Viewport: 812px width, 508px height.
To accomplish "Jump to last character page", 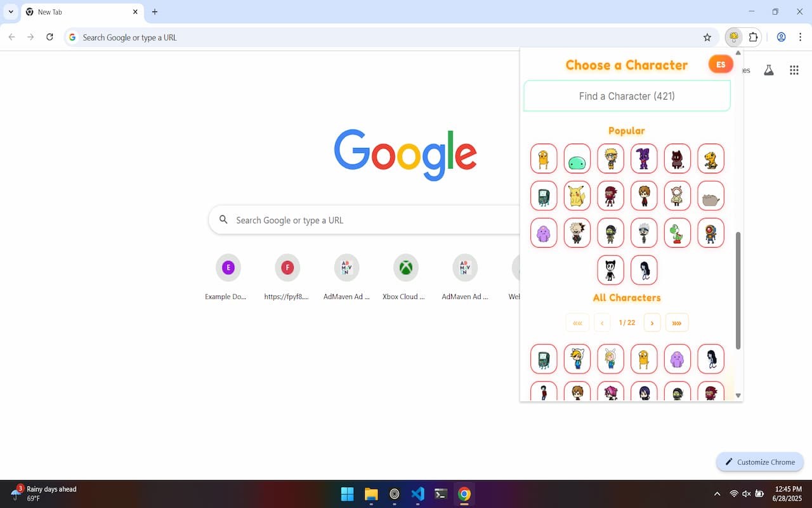I will 677,323.
